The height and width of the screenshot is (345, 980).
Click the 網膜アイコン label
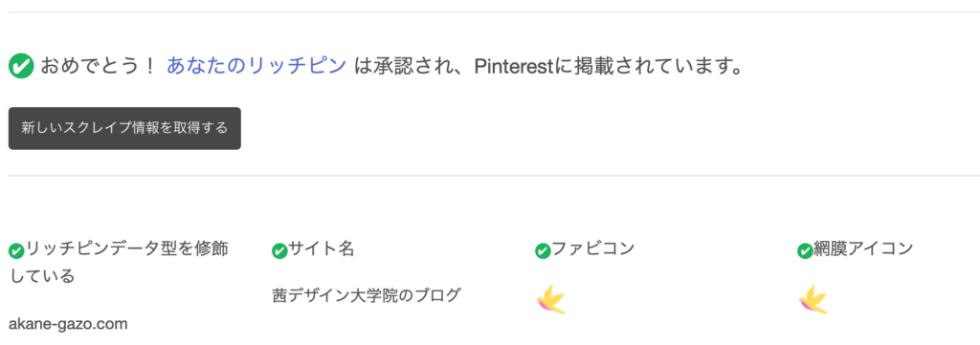[x=863, y=248]
